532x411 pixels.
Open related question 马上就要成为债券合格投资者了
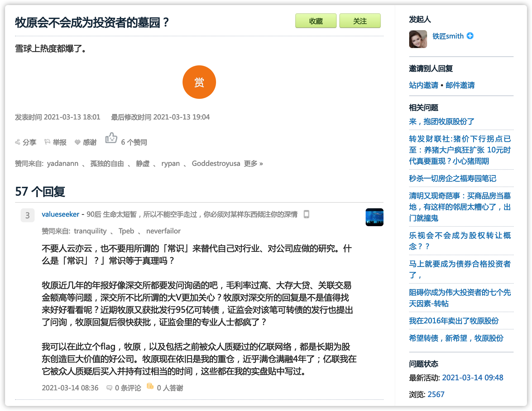pyautogui.click(x=460, y=269)
